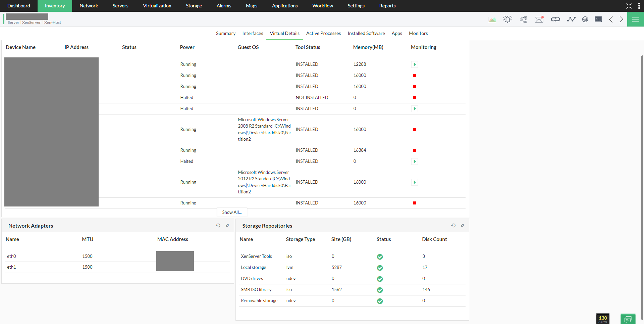The height and width of the screenshot is (324, 644).
Task: Start monitoring the Windows Server 2012 device
Action: (415, 182)
